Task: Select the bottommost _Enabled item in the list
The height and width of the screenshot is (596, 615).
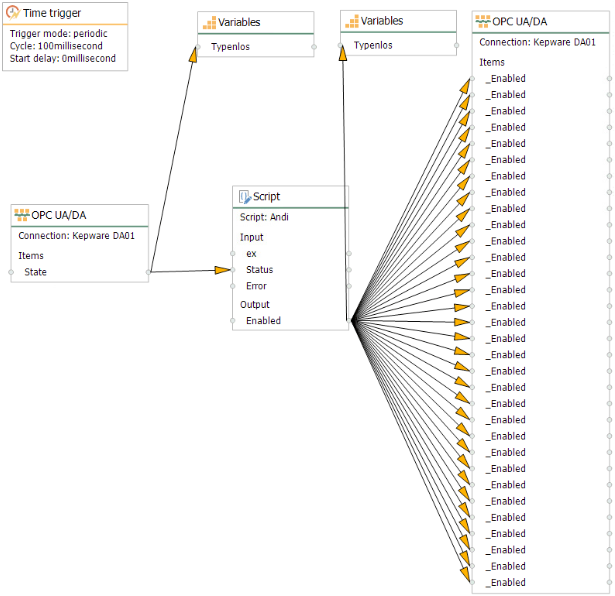Action: (505, 582)
